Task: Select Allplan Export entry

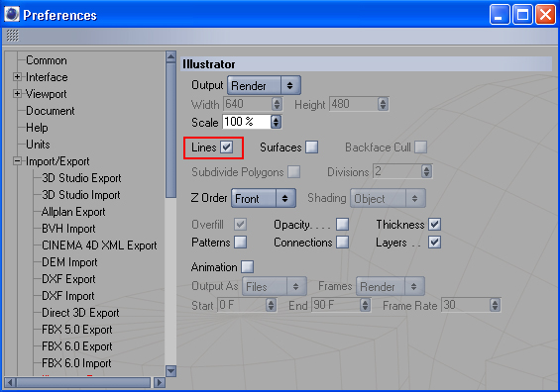Action: [x=73, y=212]
